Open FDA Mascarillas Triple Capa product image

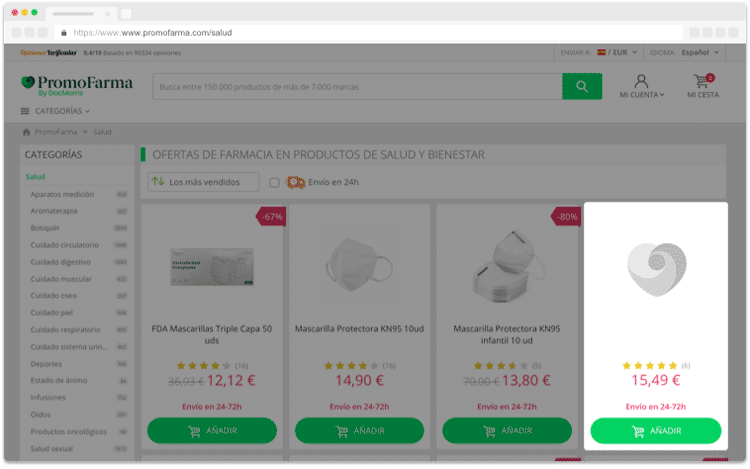212,266
